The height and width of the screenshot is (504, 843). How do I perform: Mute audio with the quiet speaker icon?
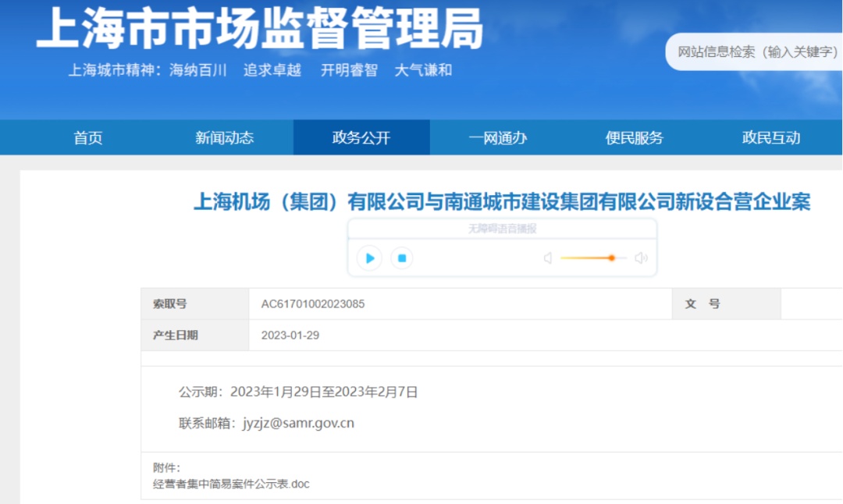(x=548, y=258)
